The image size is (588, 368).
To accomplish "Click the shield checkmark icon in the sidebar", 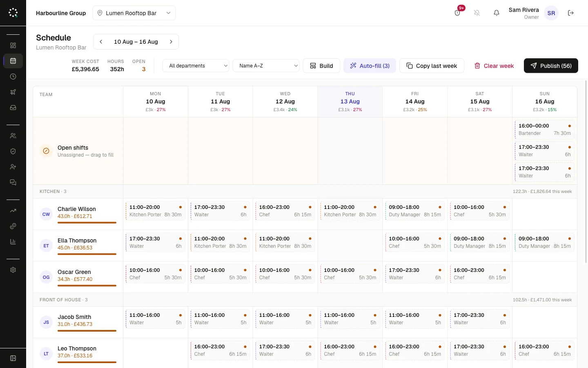I will point(13,151).
